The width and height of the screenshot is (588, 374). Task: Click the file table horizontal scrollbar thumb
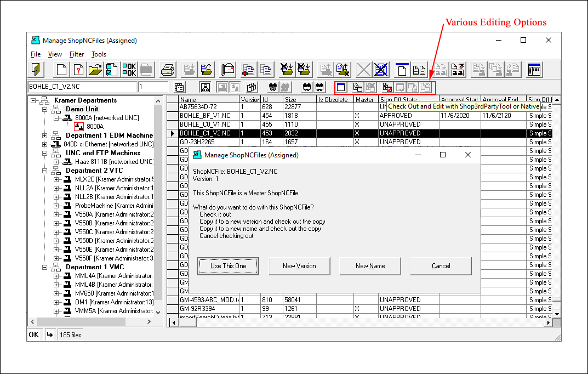pyautogui.click(x=187, y=322)
